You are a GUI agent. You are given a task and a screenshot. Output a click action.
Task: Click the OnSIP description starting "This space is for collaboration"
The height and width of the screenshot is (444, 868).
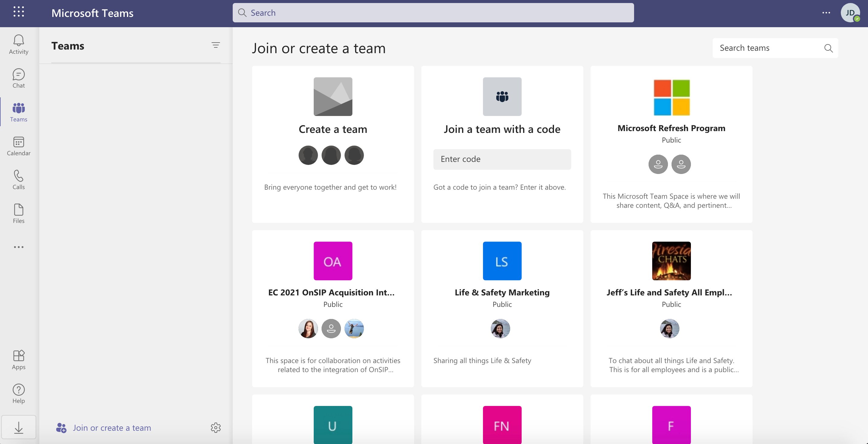[x=333, y=365]
